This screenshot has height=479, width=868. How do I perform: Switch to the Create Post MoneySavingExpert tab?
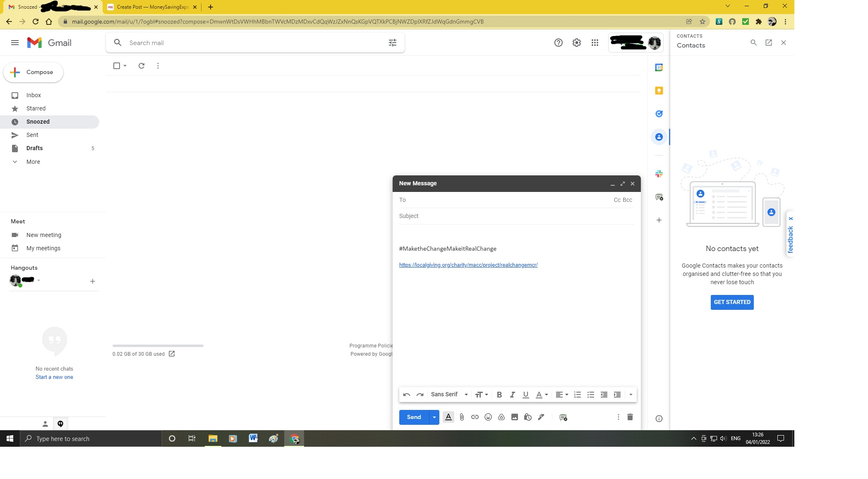(x=151, y=7)
